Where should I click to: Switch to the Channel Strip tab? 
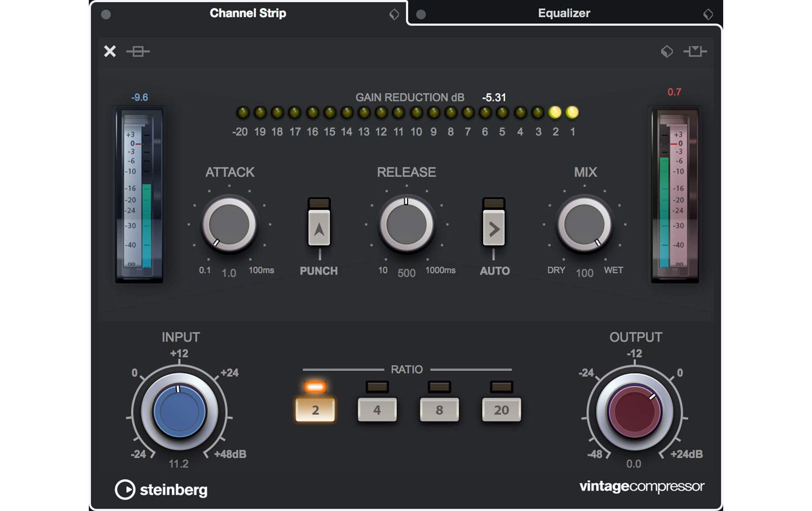tap(249, 14)
